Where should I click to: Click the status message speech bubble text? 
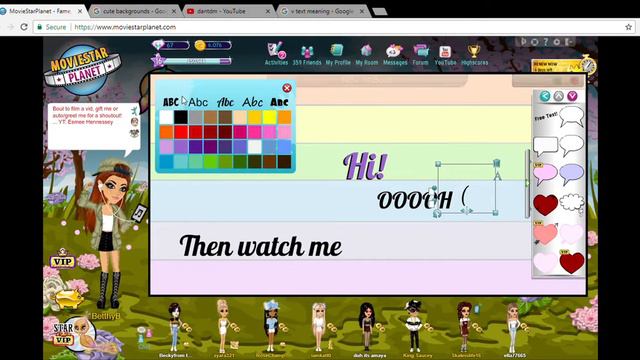(x=87, y=116)
